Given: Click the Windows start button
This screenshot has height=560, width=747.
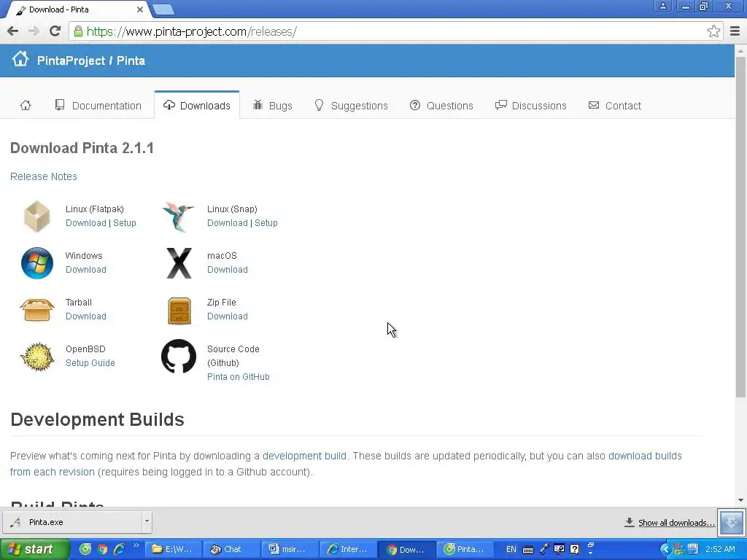Looking at the screenshot, I should pos(34,550).
